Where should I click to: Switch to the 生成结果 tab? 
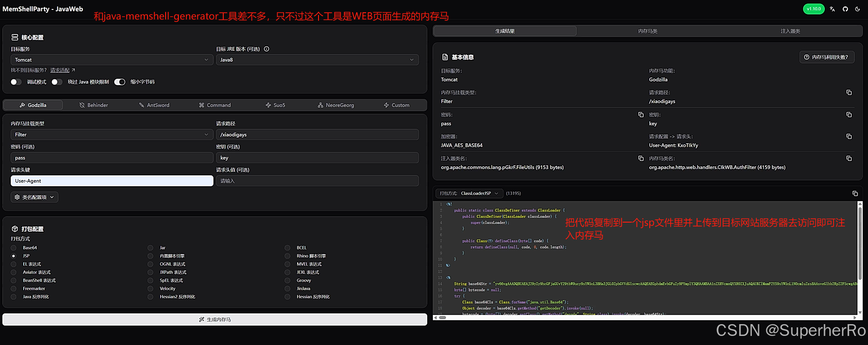click(x=505, y=31)
